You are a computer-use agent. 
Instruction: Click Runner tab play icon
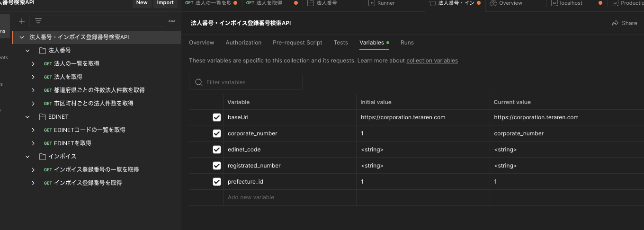point(372,3)
